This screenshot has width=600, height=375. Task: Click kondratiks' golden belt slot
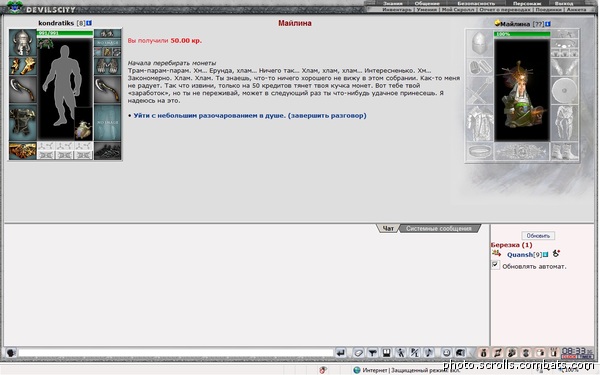tap(23, 150)
